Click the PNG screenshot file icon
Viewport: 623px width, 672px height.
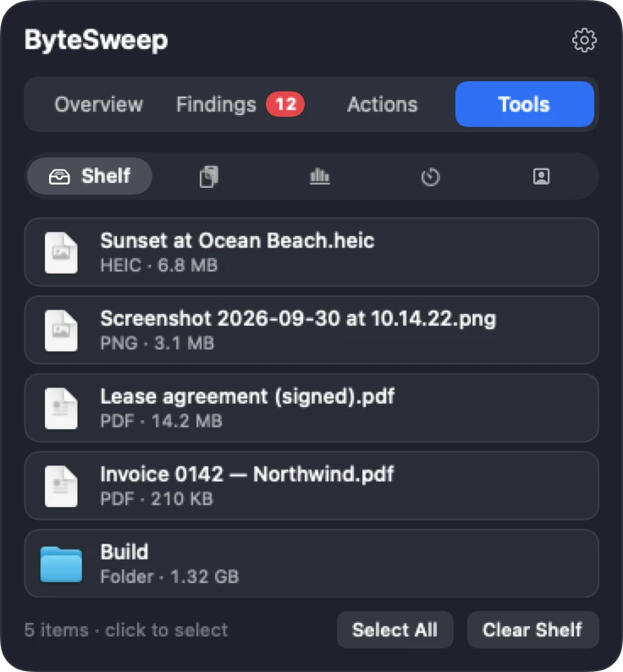[x=61, y=330]
